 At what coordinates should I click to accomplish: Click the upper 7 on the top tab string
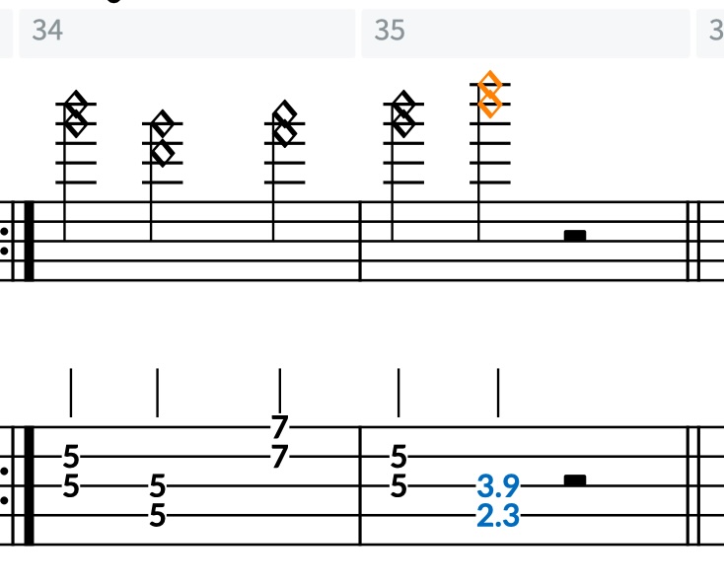click(279, 427)
